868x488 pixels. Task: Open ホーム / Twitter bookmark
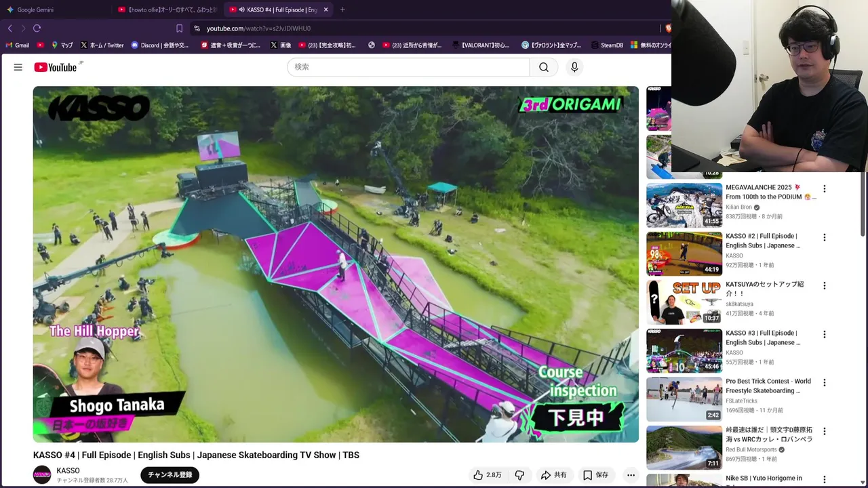[102, 45]
